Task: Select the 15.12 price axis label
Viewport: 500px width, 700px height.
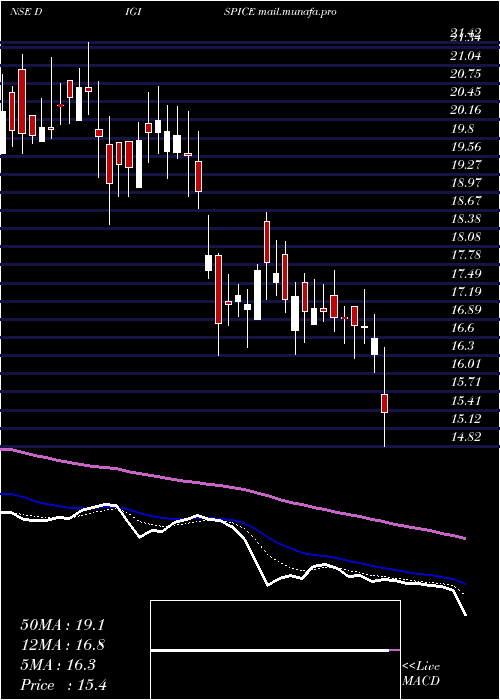Action: point(466,419)
